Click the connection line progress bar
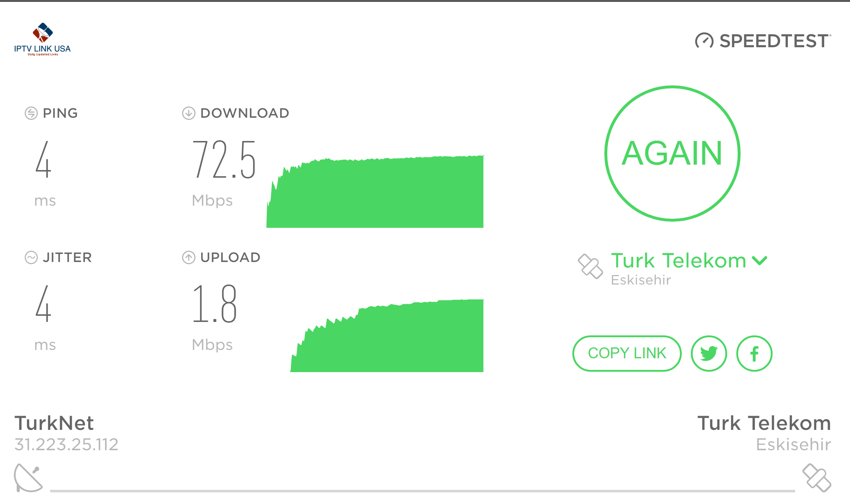850x504 pixels. tap(422, 491)
